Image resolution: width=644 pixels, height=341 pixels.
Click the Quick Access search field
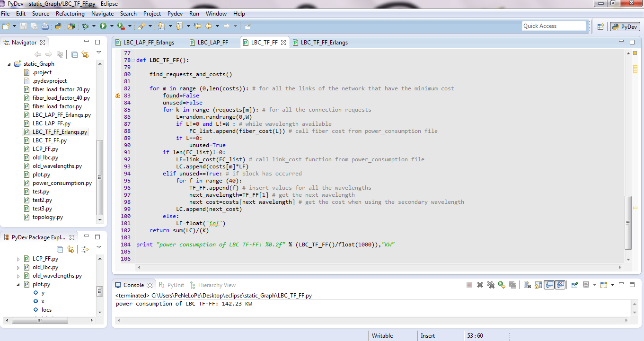(x=554, y=26)
